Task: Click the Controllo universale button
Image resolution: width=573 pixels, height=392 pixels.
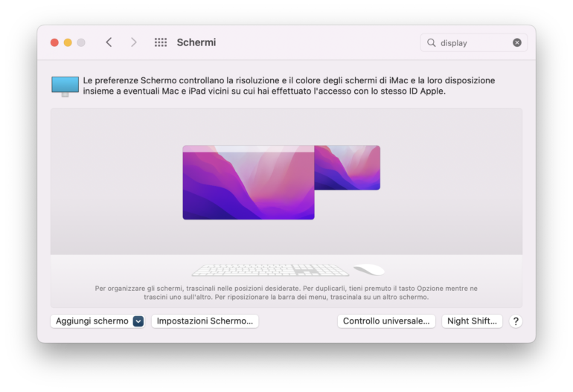Action: coord(386,321)
